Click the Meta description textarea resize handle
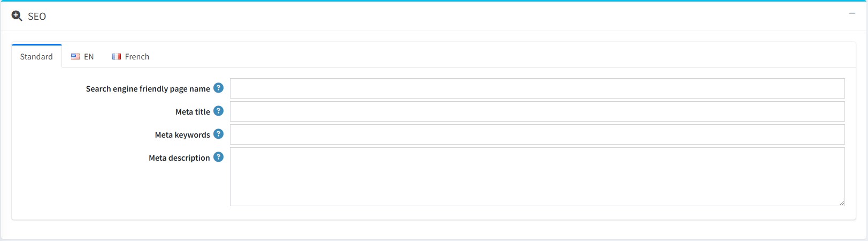868x241 pixels. 841,202
